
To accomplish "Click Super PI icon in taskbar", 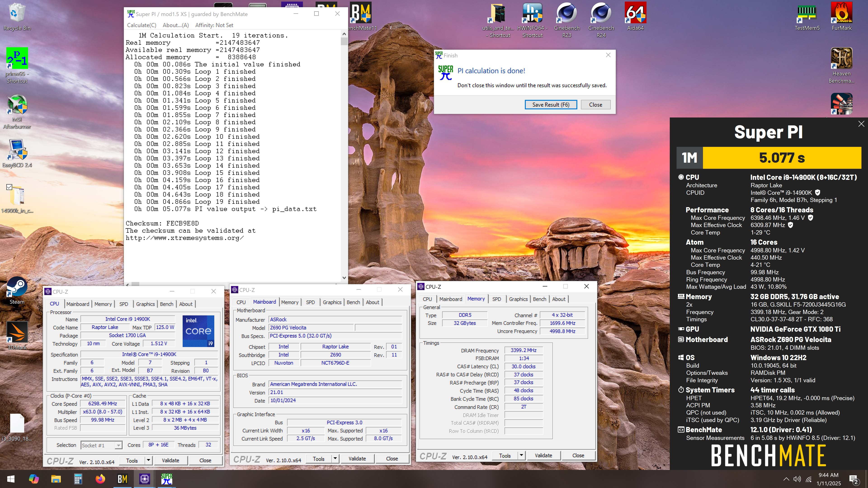I will 166,479.
